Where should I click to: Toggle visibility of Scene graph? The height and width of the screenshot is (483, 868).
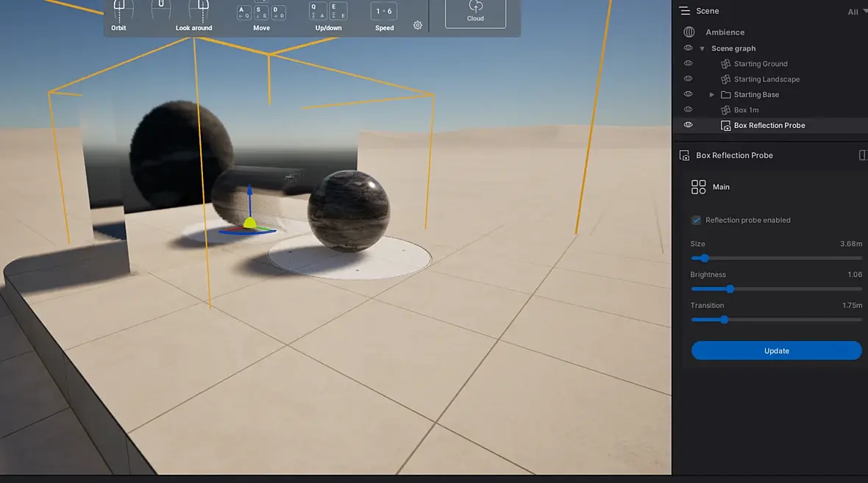pyautogui.click(x=688, y=48)
